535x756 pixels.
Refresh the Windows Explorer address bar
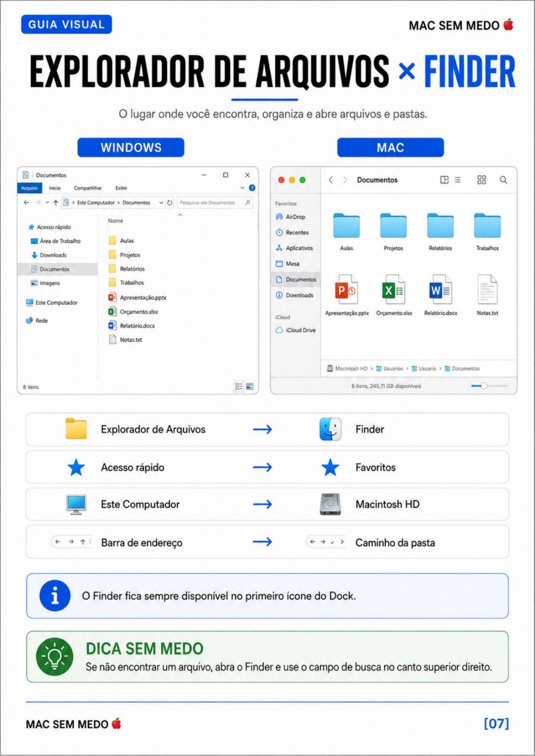click(x=170, y=203)
